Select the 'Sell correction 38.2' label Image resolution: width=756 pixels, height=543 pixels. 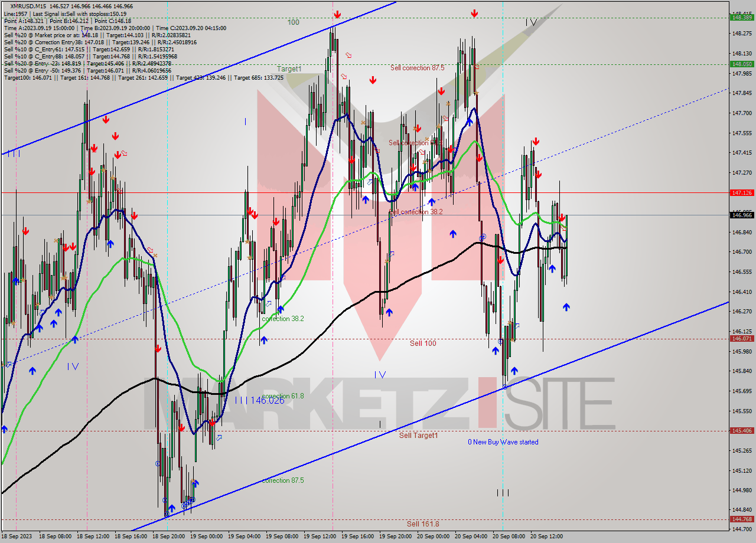pos(416,211)
